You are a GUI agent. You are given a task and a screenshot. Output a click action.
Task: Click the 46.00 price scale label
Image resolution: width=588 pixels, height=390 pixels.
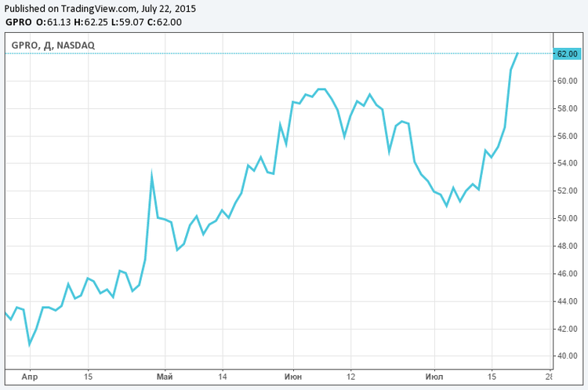[567, 274]
